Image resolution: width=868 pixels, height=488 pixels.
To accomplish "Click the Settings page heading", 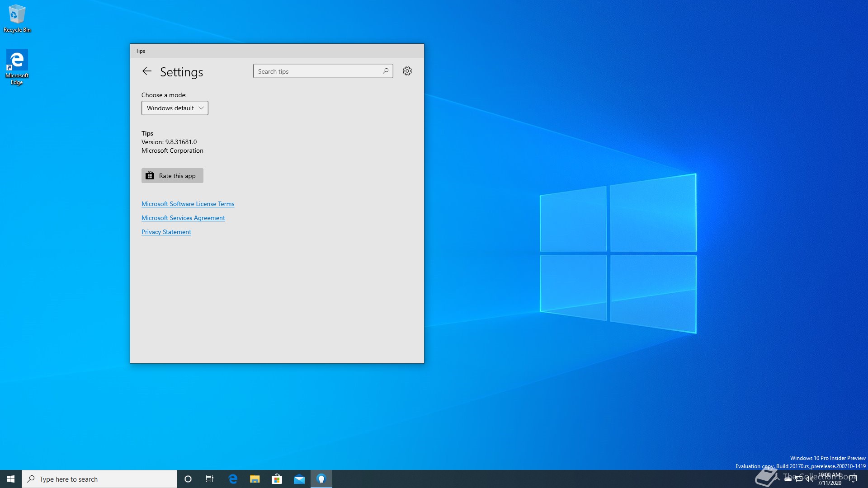I will (181, 72).
